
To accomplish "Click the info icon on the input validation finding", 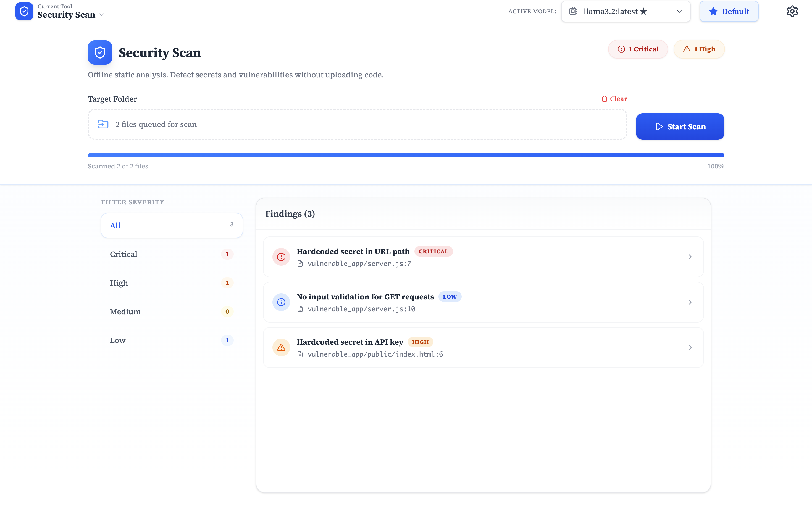I will click(281, 302).
